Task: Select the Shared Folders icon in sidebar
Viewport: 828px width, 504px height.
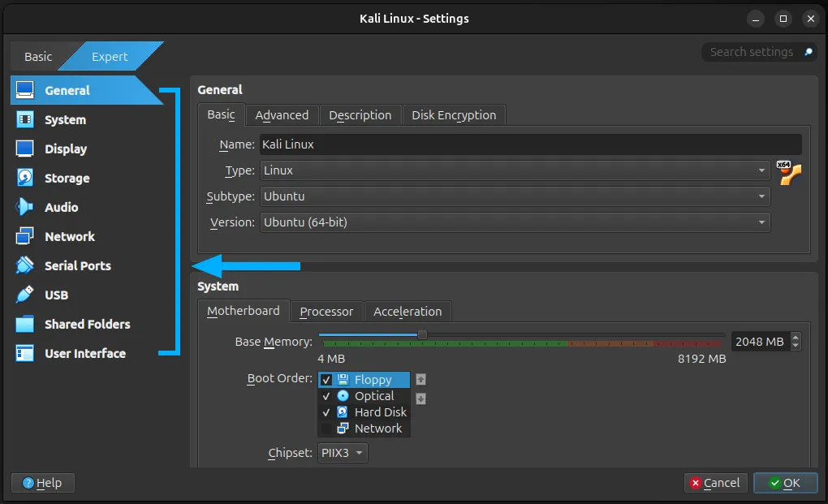Action: tap(25, 324)
